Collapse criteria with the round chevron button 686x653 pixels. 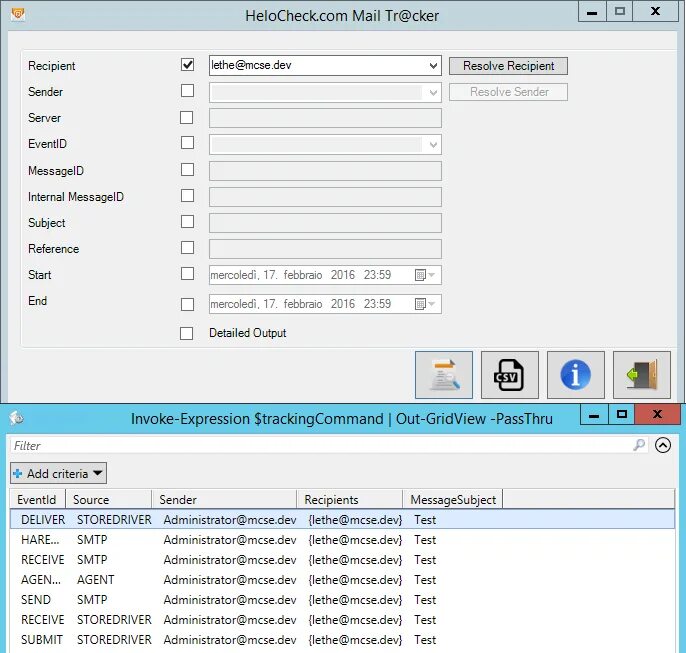pos(663,445)
